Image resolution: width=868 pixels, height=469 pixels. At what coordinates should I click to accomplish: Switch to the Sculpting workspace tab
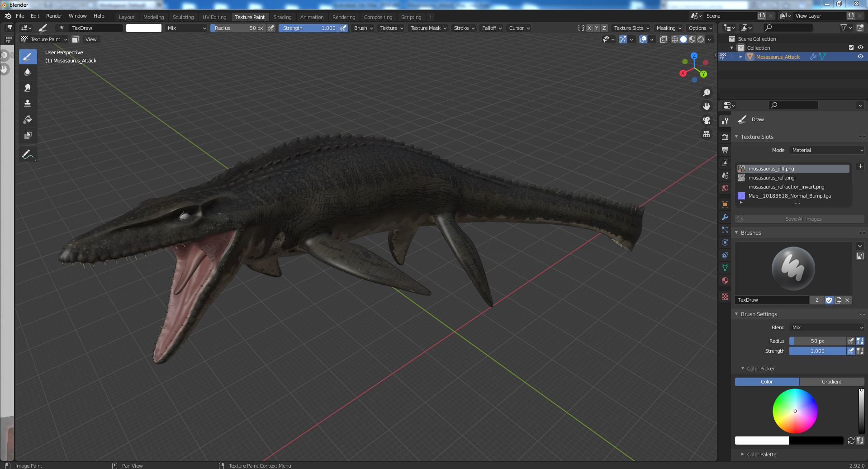(183, 17)
